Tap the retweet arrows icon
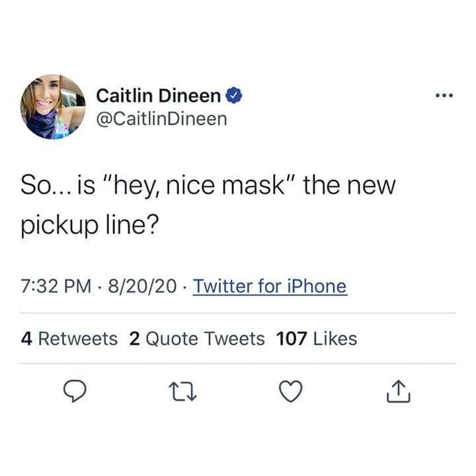Screen dimensions: 476x476 click(182, 391)
